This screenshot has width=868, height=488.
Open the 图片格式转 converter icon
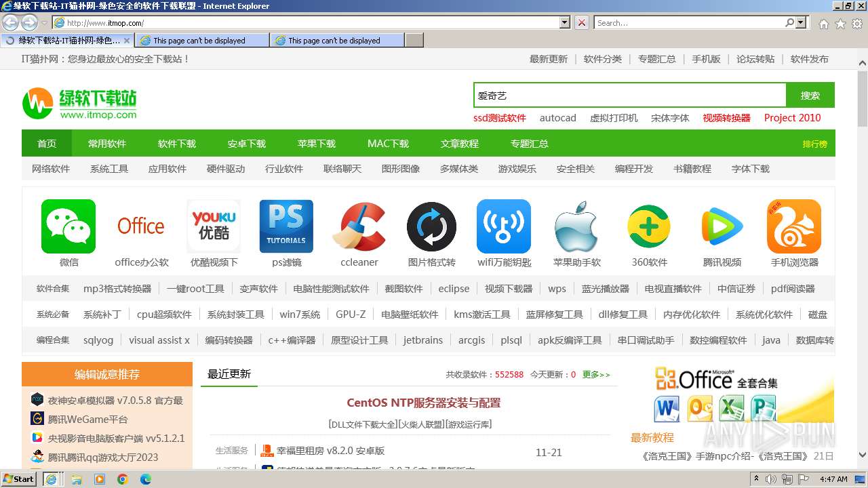click(x=431, y=226)
